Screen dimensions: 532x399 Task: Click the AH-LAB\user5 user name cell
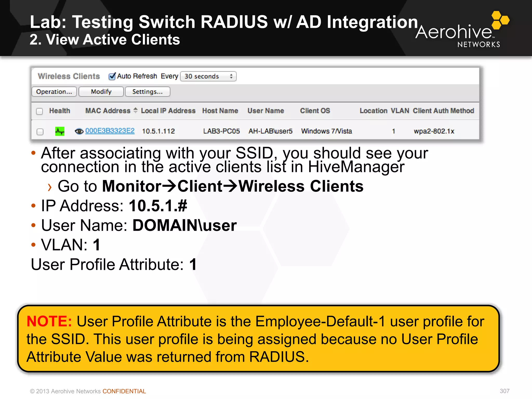coord(270,131)
